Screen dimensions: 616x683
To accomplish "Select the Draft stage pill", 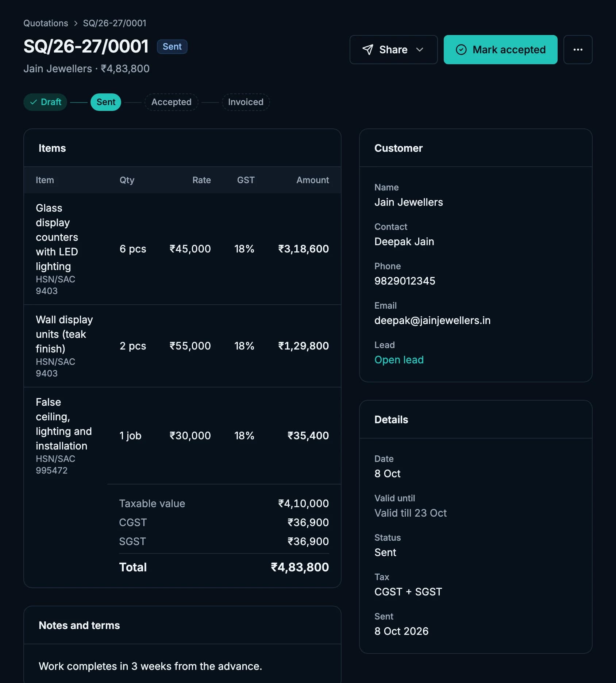I will pyautogui.click(x=45, y=102).
